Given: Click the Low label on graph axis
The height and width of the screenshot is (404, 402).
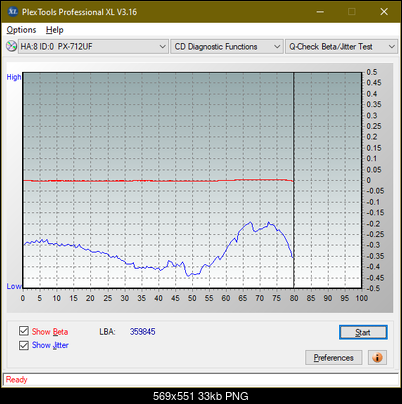Looking at the screenshot, I should [14, 286].
